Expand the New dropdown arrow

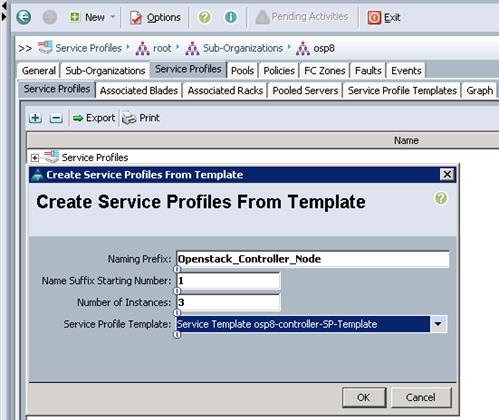pyautogui.click(x=113, y=17)
